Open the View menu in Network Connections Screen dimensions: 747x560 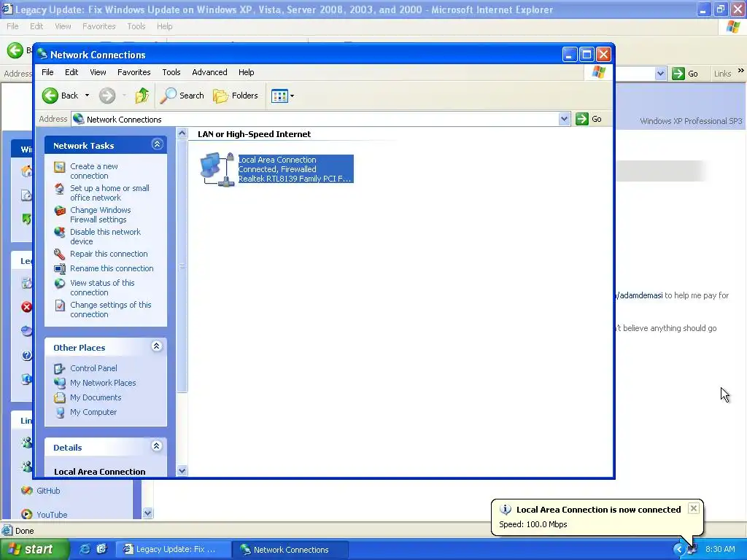(98, 72)
